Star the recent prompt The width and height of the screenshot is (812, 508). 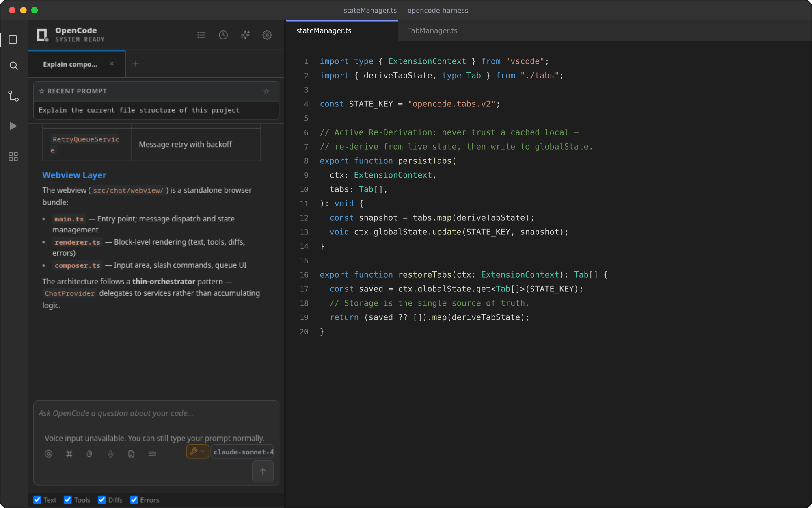[266, 91]
